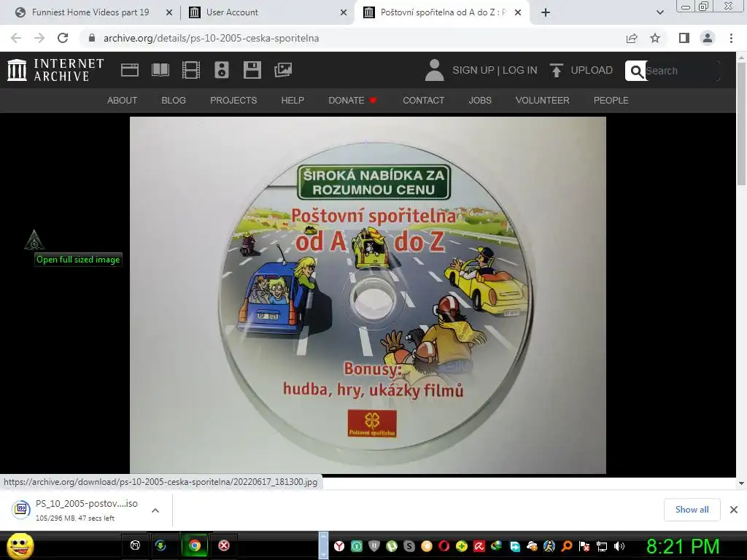The height and width of the screenshot is (560, 747).
Task: Open Chrome three-dot menu
Action: (x=731, y=38)
